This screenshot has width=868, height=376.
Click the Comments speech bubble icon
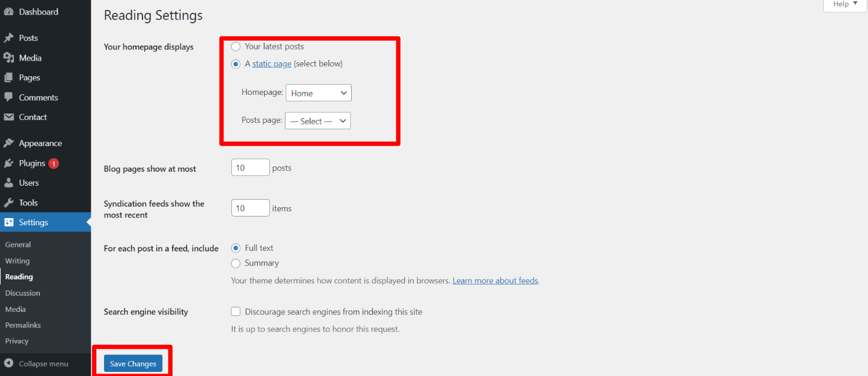(9, 97)
